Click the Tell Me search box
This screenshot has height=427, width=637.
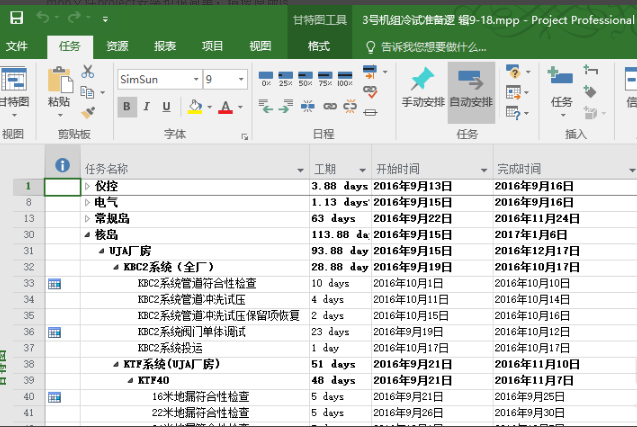(440, 46)
